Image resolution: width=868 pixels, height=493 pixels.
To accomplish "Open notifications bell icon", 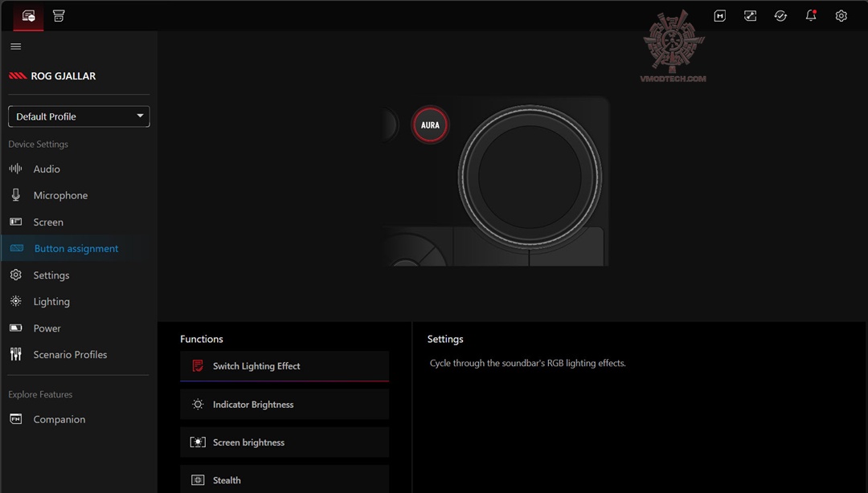I will 811,16.
